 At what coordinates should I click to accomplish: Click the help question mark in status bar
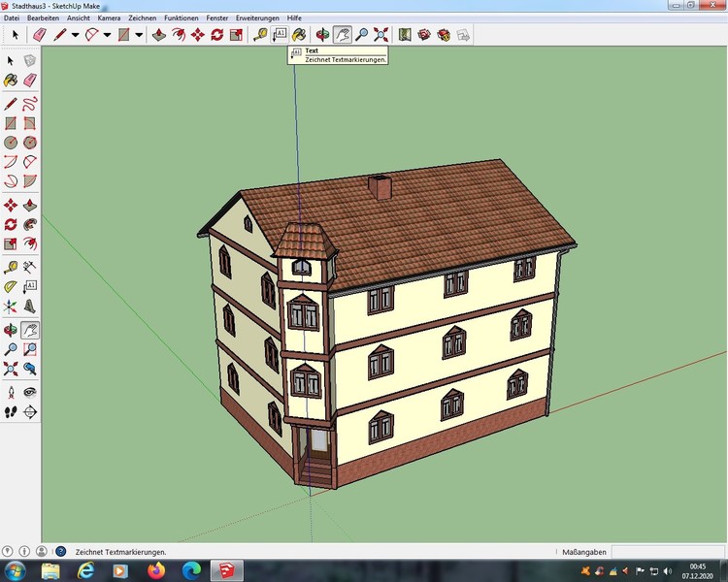click(59, 552)
